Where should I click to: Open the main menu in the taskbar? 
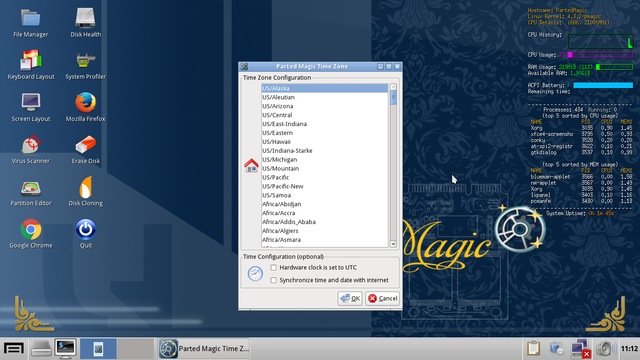point(14,349)
